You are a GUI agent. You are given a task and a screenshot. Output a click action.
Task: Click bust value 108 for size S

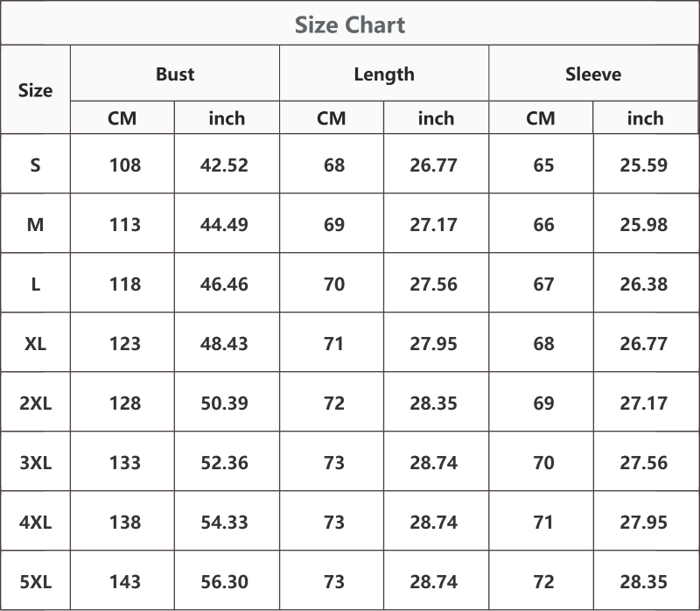click(125, 165)
